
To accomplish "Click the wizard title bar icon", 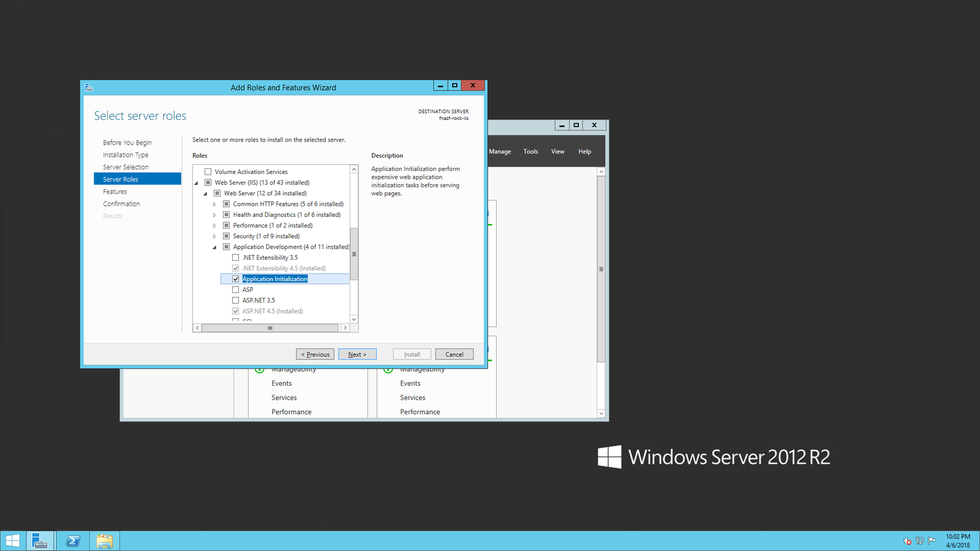I will [89, 88].
